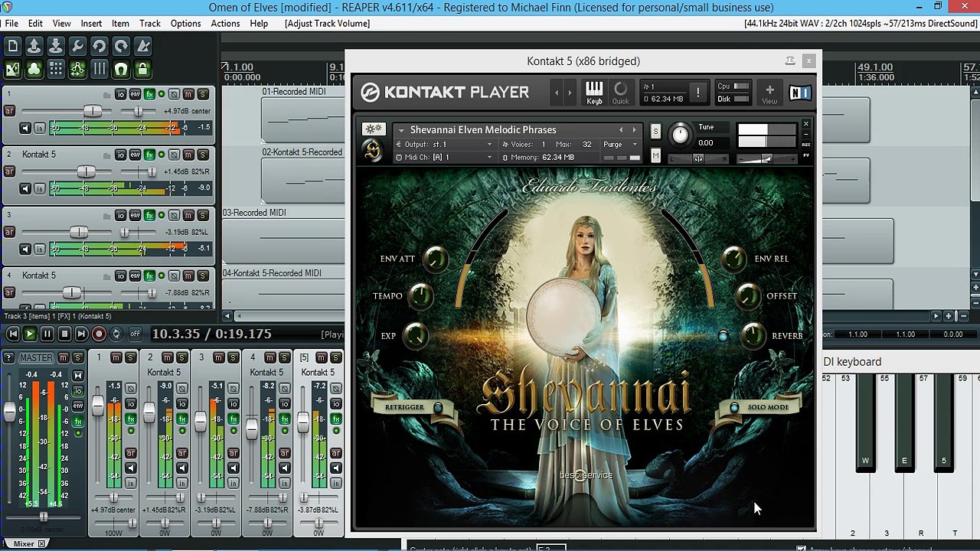Image resolution: width=980 pixels, height=551 pixels.
Task: Open the Output st.1 dropdown
Action: point(444,145)
